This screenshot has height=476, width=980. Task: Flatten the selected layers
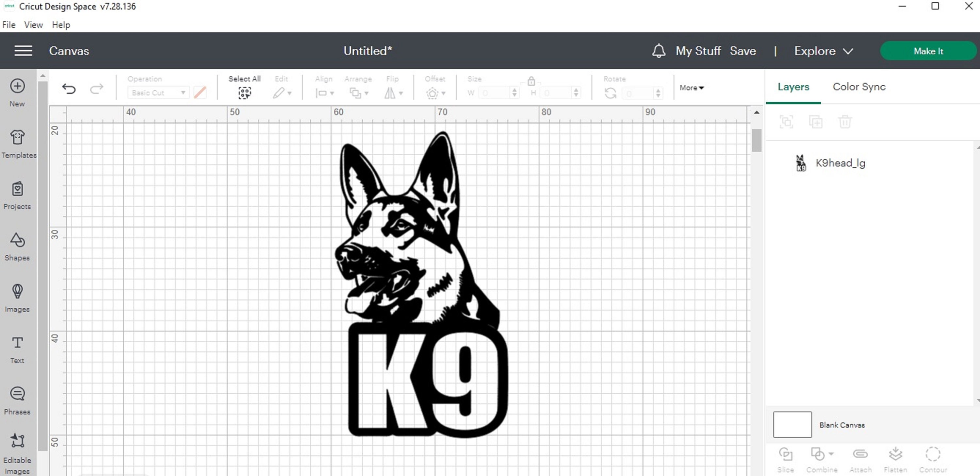coord(896,454)
